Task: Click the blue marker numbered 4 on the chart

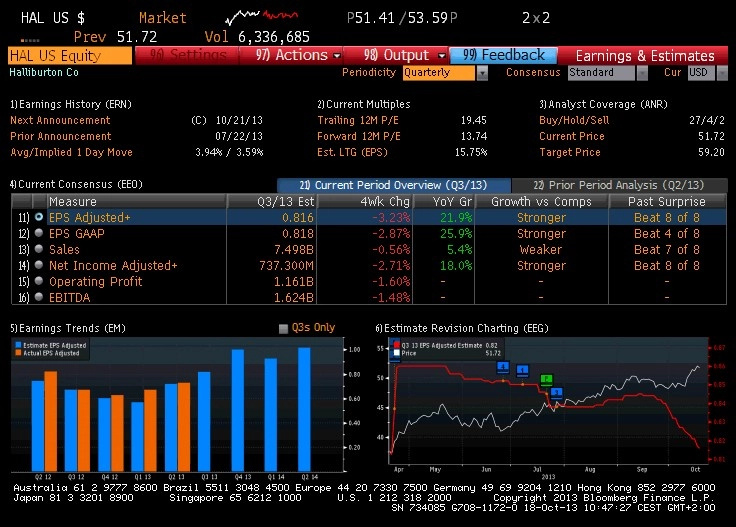Action: pyautogui.click(x=503, y=367)
